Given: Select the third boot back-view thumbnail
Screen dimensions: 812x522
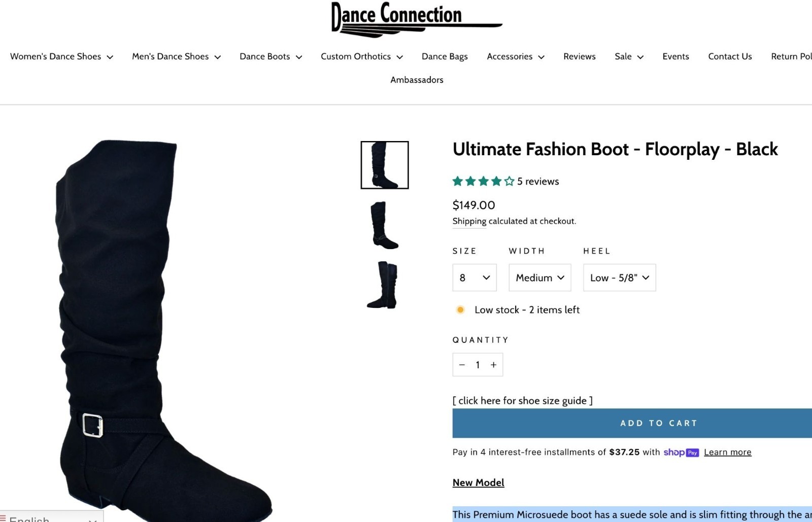Looking at the screenshot, I should click(x=385, y=285).
